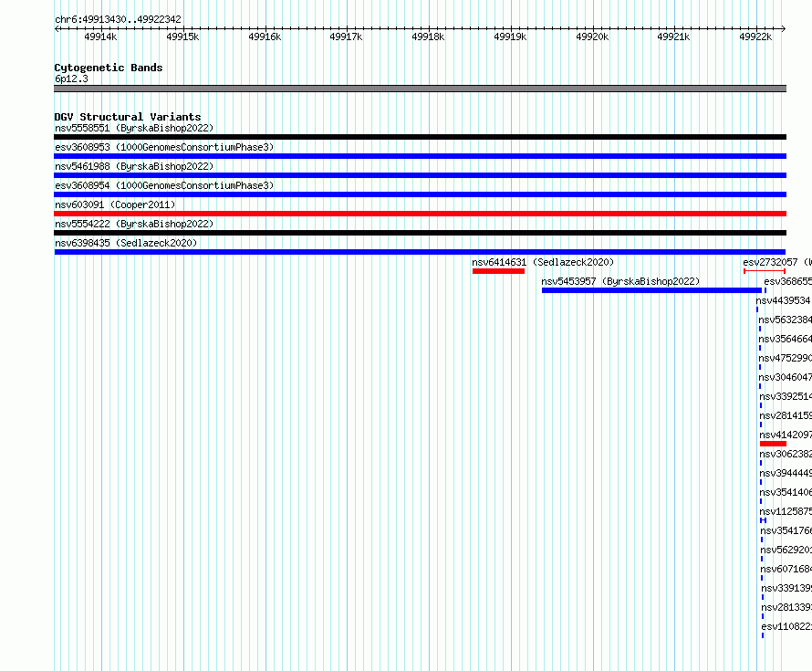
Task: Open the nsv4142097 variant label
Action: pos(786,435)
